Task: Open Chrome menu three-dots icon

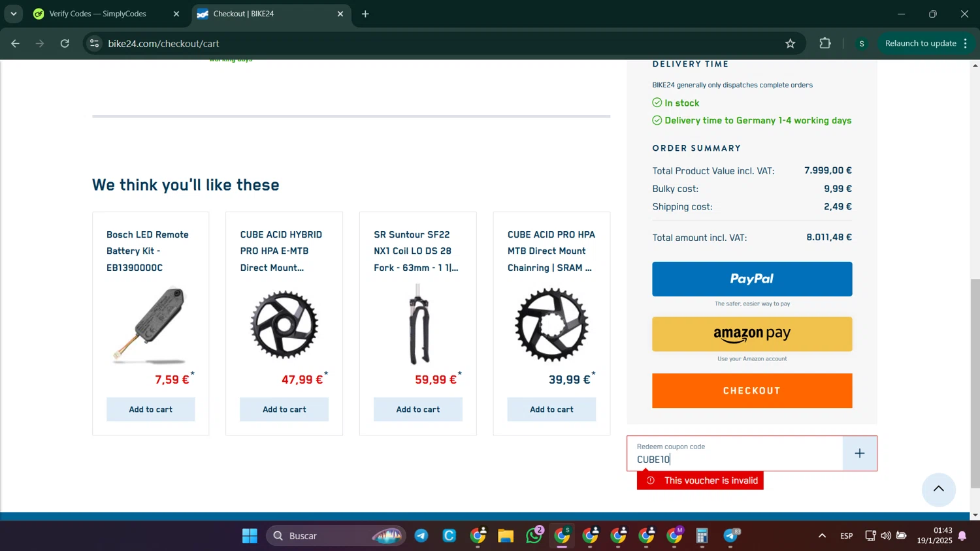Action: [x=966, y=44]
